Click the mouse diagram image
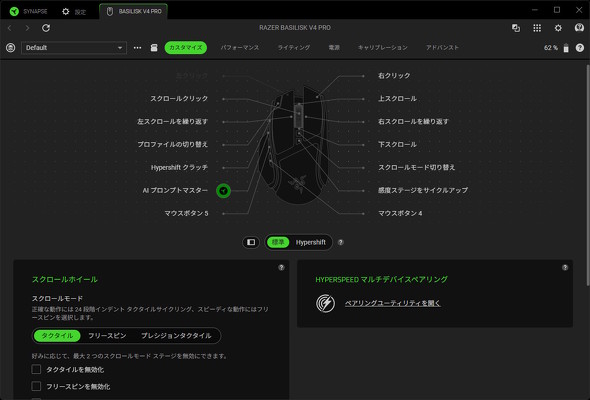 point(292,145)
